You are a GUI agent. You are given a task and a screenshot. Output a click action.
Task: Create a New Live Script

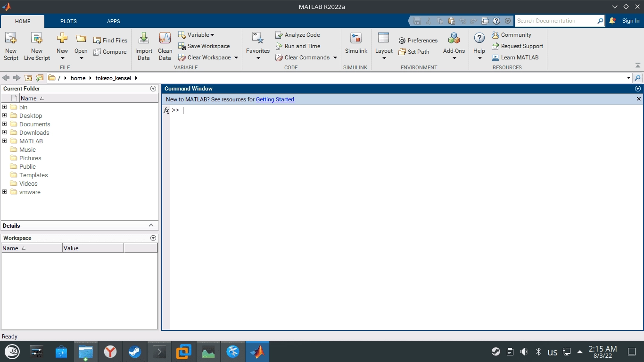coord(37,46)
